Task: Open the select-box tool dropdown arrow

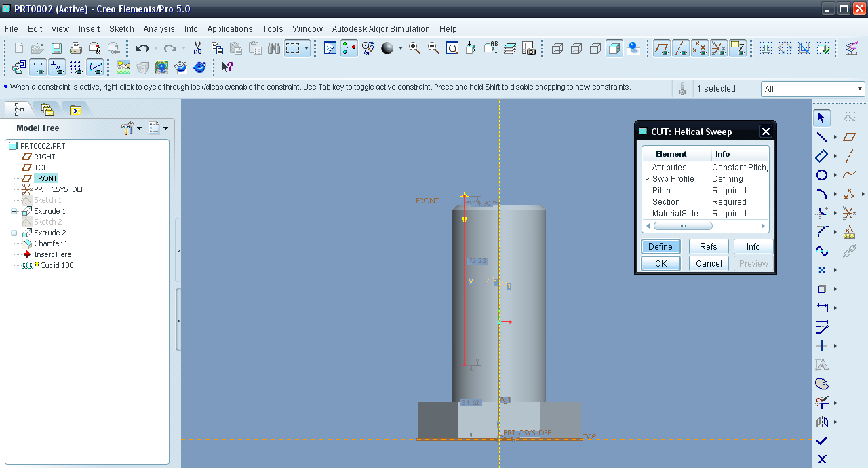Action: click(x=307, y=48)
